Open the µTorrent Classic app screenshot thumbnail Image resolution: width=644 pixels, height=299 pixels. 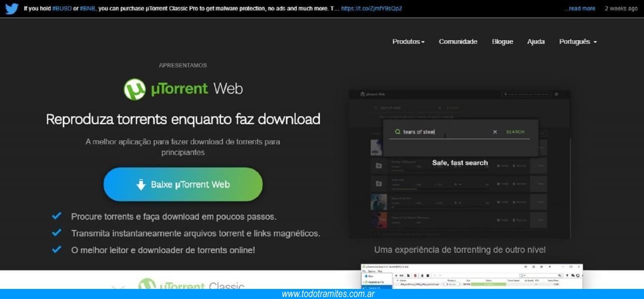pos(472,276)
